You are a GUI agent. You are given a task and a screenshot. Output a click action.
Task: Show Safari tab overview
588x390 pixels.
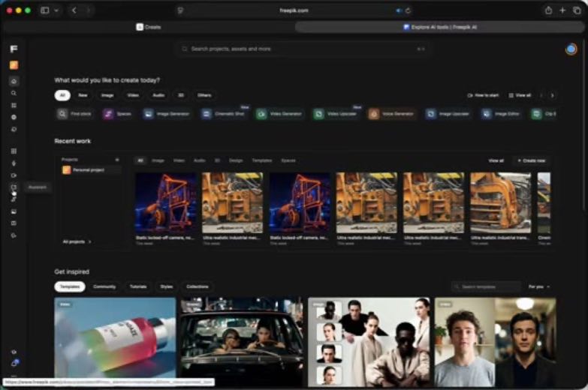click(577, 10)
